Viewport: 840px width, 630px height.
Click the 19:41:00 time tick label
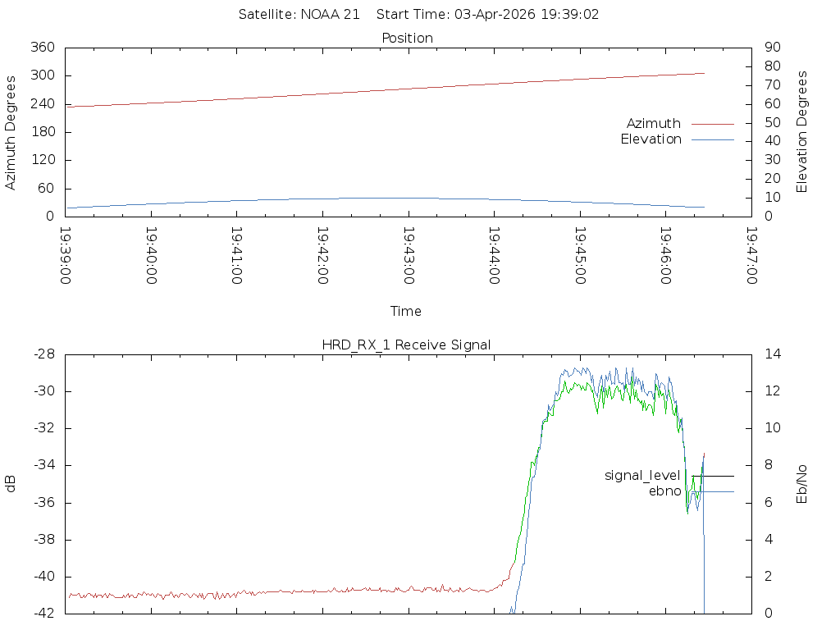click(x=237, y=256)
